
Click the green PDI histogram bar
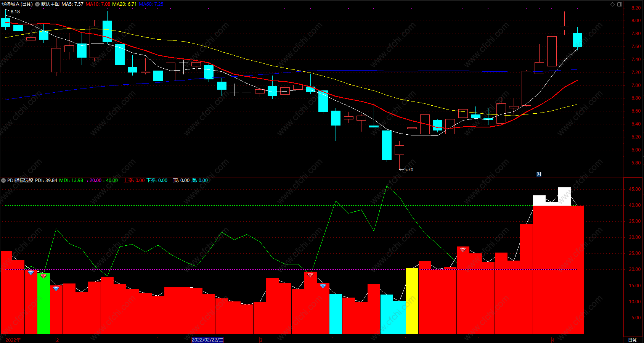[43, 304]
